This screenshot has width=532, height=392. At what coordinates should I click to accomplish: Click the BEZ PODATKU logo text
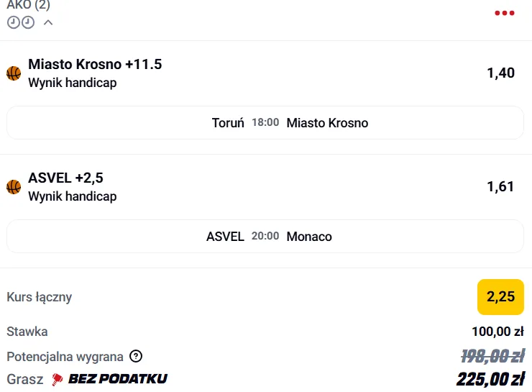(x=118, y=379)
